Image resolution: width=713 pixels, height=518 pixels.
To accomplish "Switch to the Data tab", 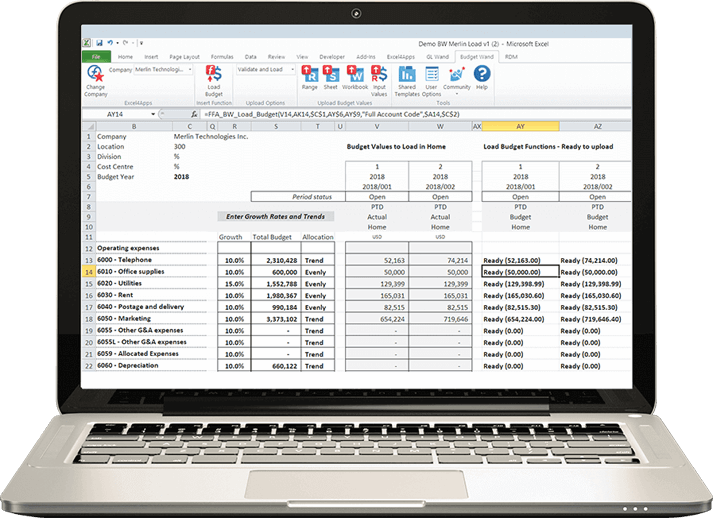I will 251,57.
